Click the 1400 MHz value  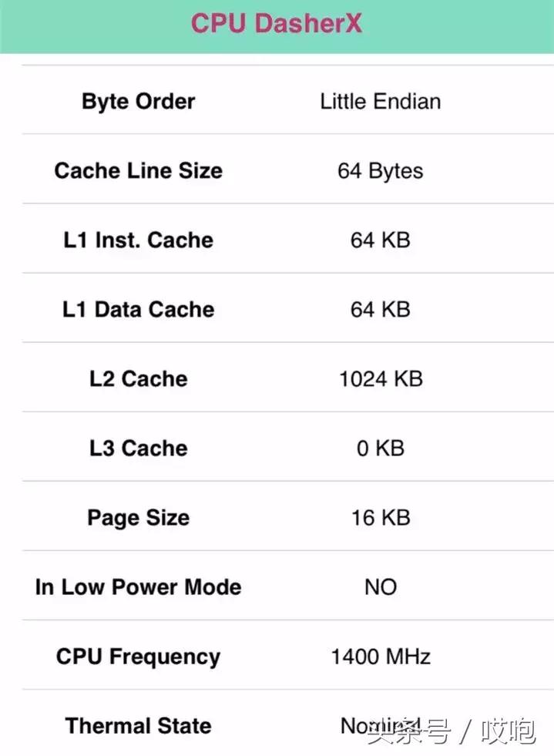tap(381, 657)
